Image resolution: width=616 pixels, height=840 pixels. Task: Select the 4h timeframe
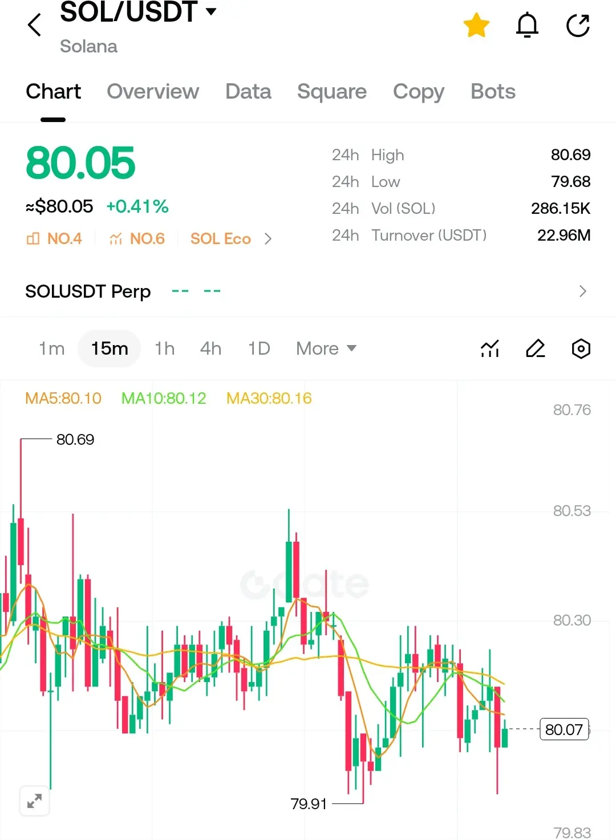click(x=210, y=348)
